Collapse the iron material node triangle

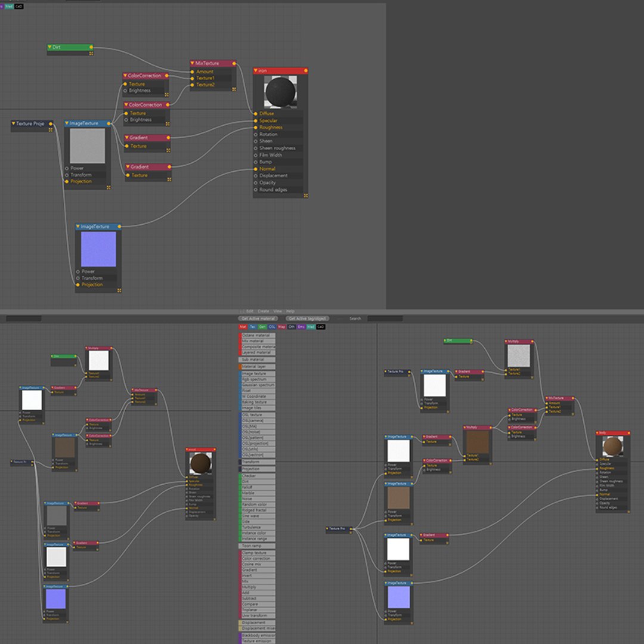(255, 70)
